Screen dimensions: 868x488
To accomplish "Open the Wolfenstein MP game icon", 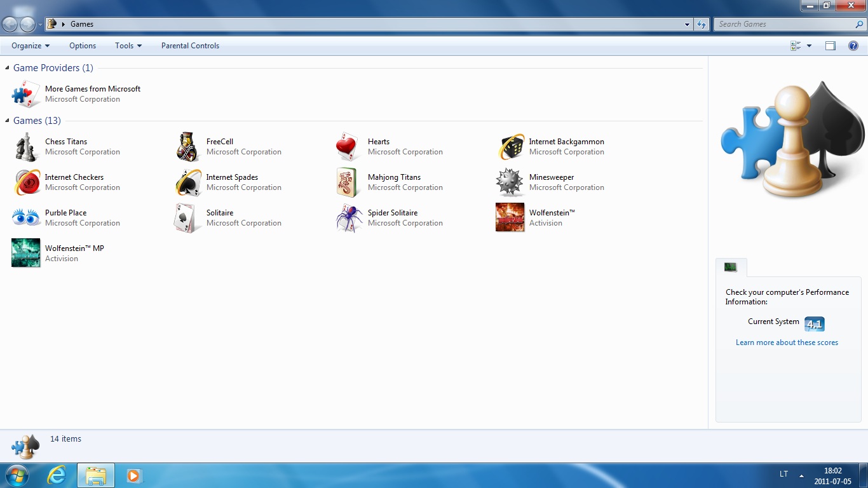I will tap(26, 253).
